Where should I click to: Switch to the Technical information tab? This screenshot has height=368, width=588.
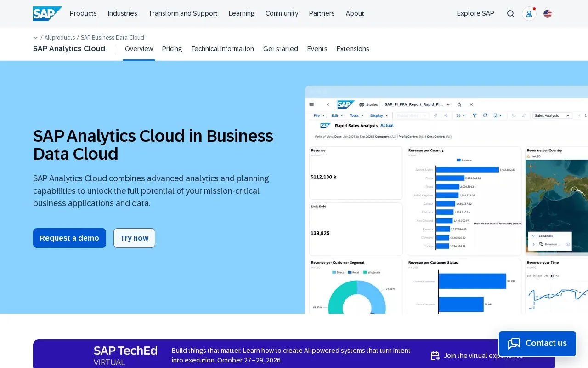tap(222, 49)
